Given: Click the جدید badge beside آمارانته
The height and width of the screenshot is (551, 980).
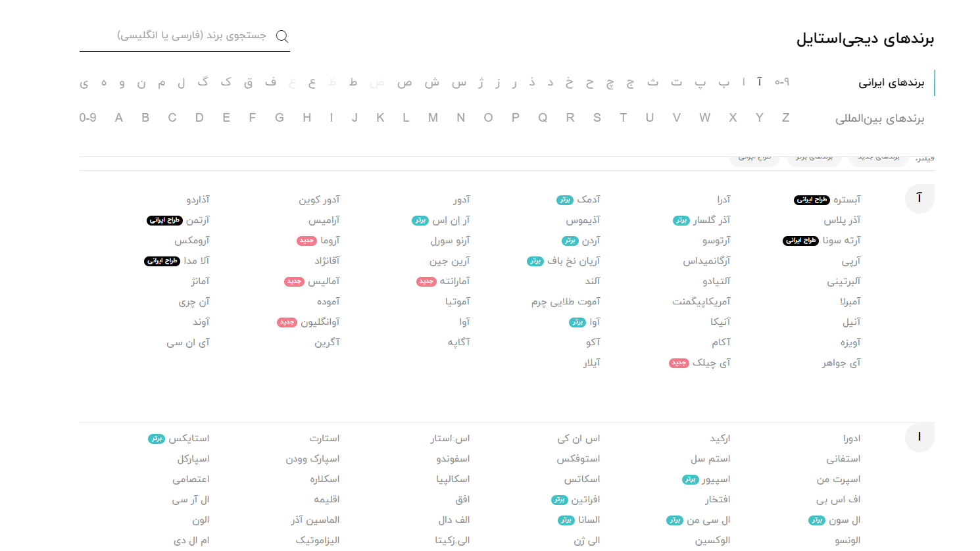Looking at the screenshot, I should click(427, 281).
